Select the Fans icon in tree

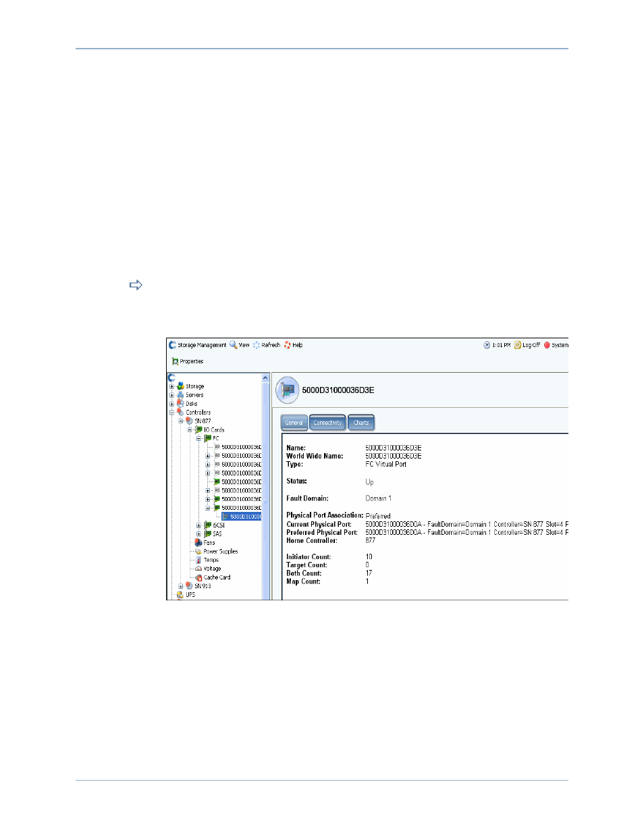pyautogui.click(x=198, y=542)
